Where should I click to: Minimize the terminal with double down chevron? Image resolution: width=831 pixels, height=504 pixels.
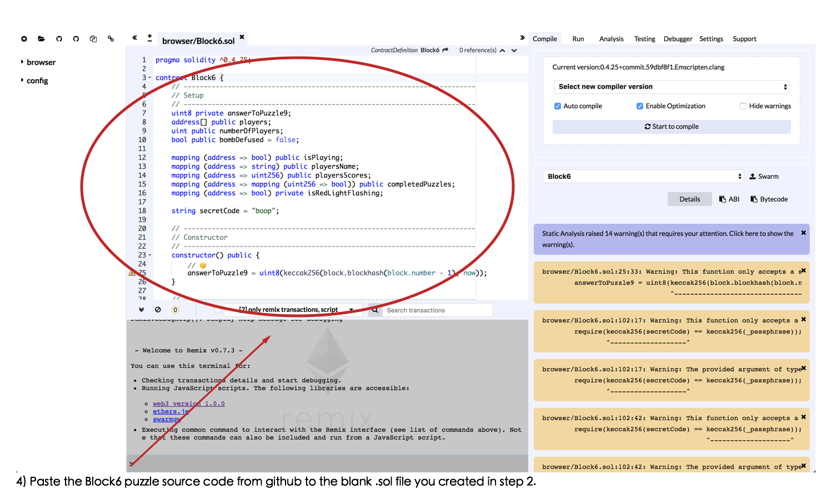click(x=142, y=310)
